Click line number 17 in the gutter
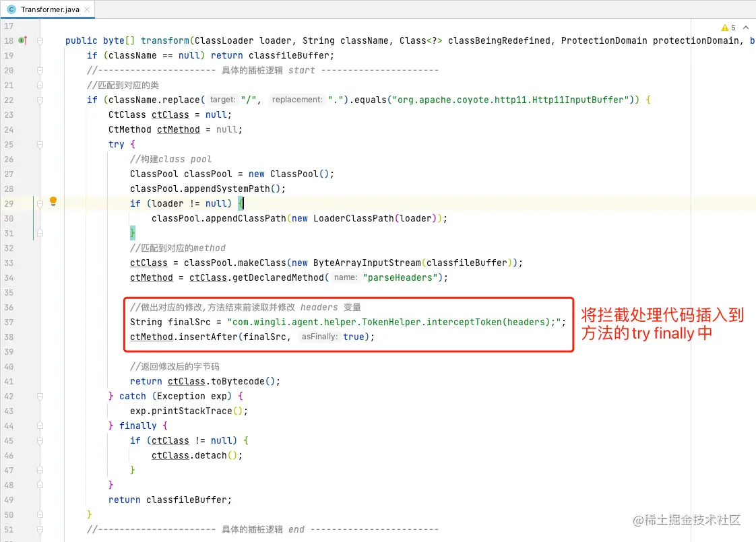The image size is (756, 542). click(x=9, y=26)
